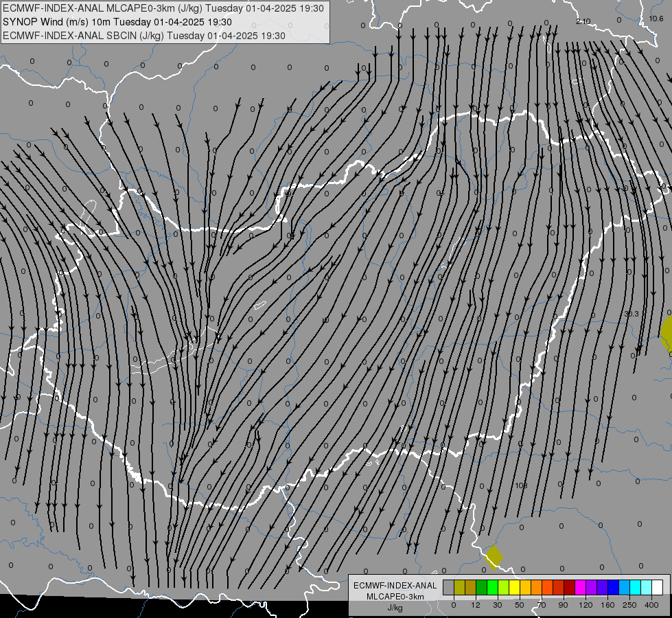The width and height of the screenshot is (672, 618).
Task: Click the legend tick value '12'
Action: tap(476, 605)
